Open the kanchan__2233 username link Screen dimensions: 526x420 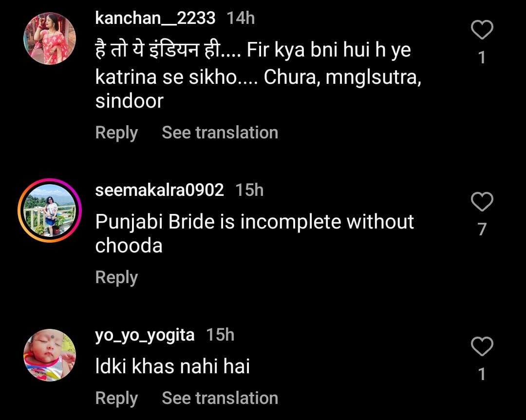(x=155, y=18)
